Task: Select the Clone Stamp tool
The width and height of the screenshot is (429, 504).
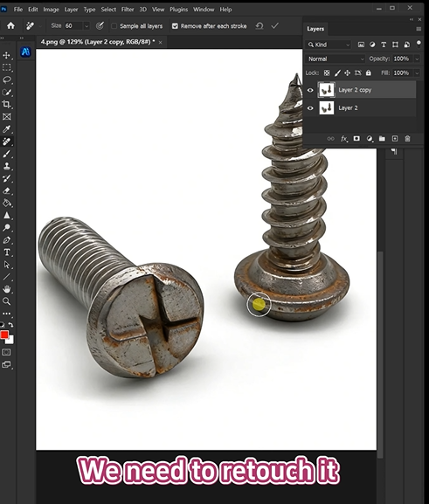Action: [x=6, y=166]
